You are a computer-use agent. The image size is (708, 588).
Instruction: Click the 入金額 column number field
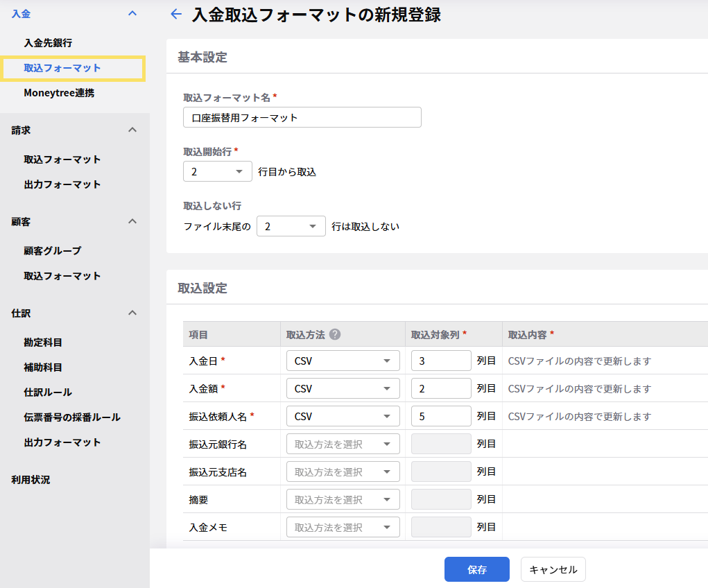441,388
